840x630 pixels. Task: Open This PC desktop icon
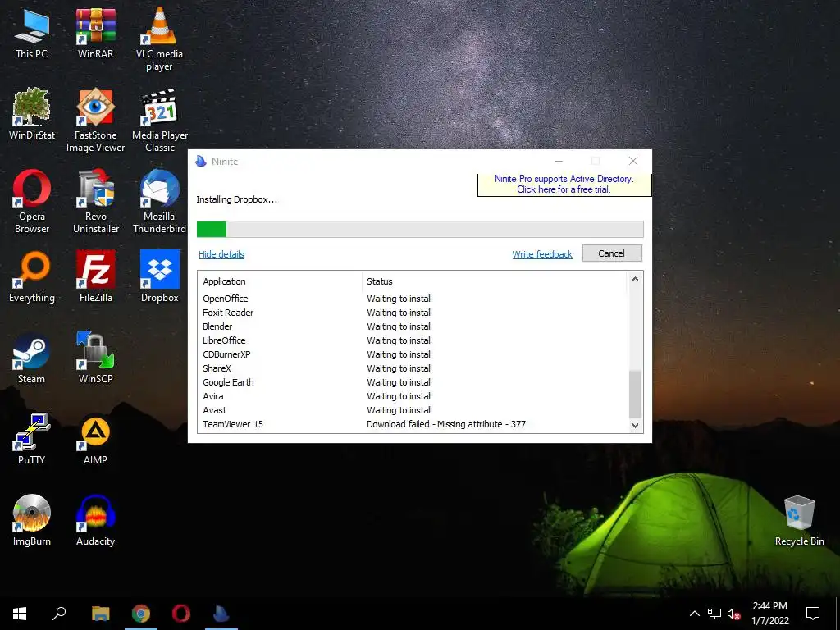32,33
